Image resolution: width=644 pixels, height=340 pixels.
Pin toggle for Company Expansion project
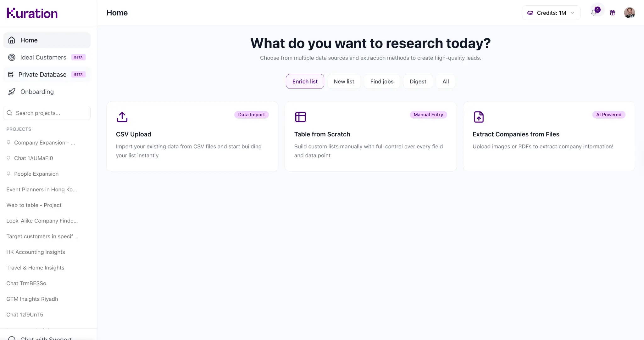pos(9,142)
